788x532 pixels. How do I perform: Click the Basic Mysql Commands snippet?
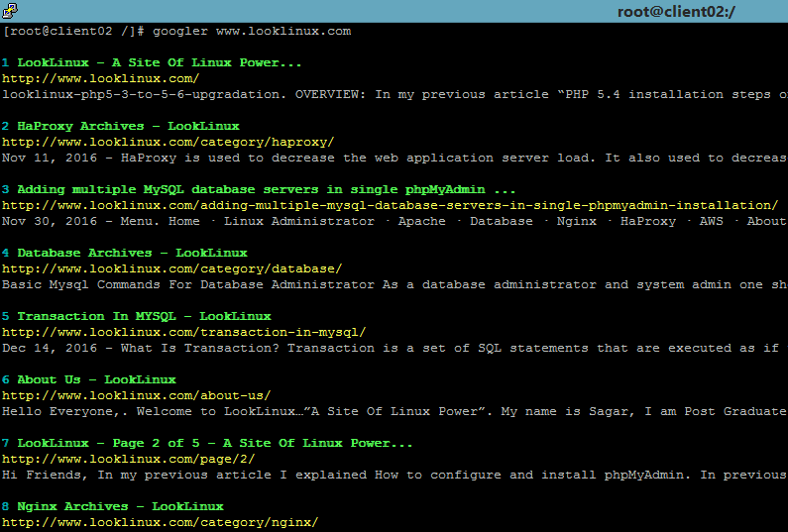(394, 284)
